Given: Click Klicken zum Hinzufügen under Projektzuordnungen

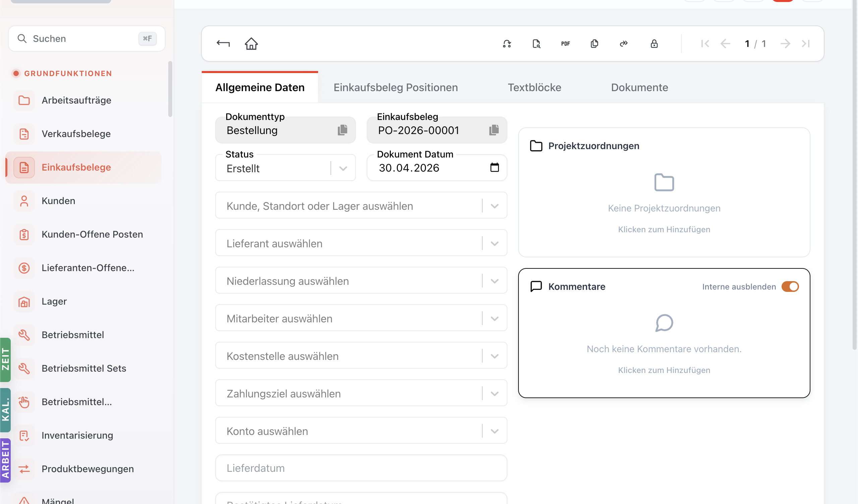Looking at the screenshot, I should click(664, 229).
